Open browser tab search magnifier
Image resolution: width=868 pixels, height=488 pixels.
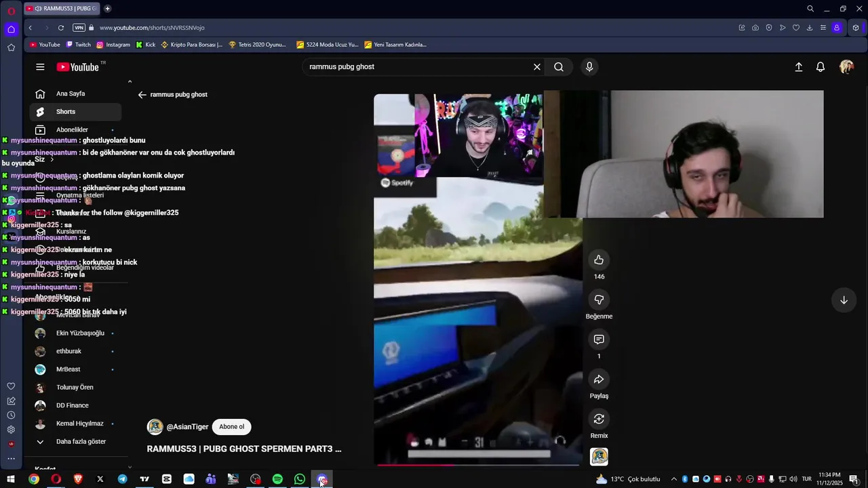pos(810,9)
